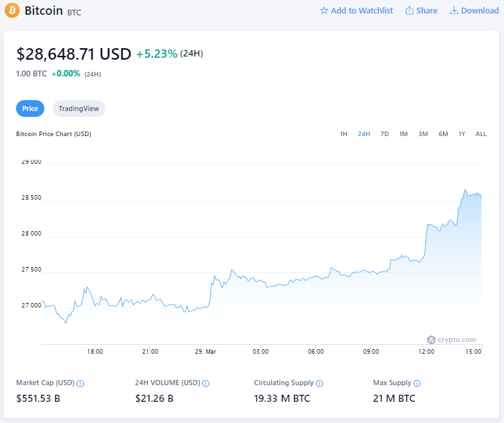Click the Share link
This screenshot has height=423, width=504.
tap(421, 11)
